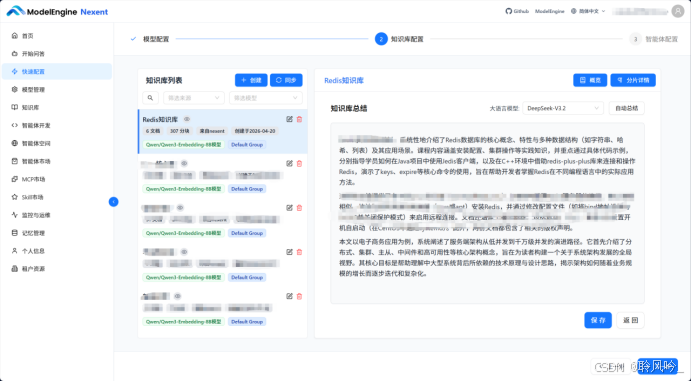Screen dimensions: 692x381
Task: Toggle the eye icon next to Redis知识库
Action: 187,119
